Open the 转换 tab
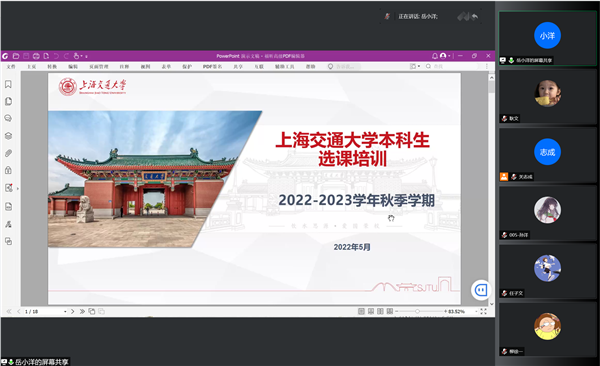The image size is (600, 366). click(52, 67)
